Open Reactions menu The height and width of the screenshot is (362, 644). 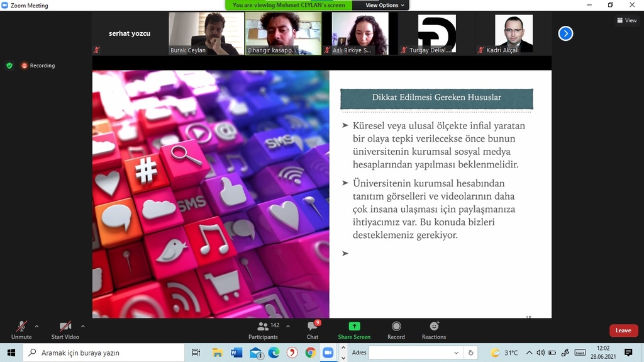click(x=434, y=331)
